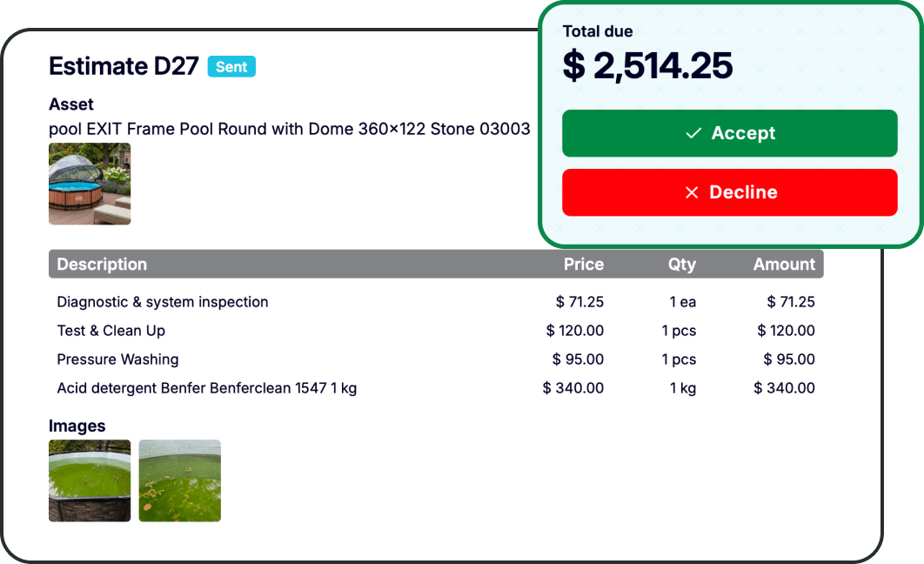This screenshot has width=924, height=564.
Task: Select the Diagnostic & system inspection row
Action: coord(436,302)
